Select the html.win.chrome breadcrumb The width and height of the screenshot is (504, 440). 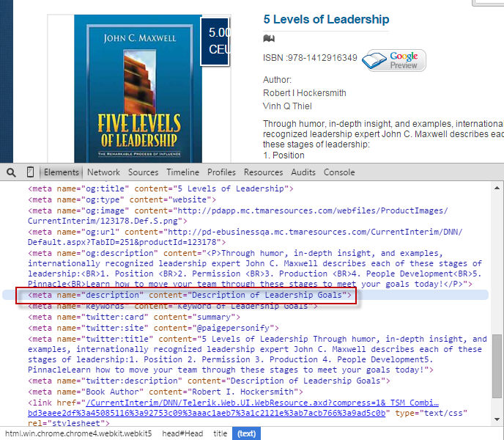coord(78,433)
